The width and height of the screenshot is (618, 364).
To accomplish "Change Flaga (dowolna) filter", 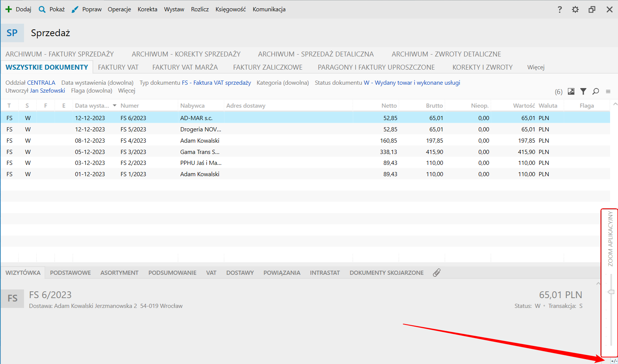I will click(x=92, y=91).
